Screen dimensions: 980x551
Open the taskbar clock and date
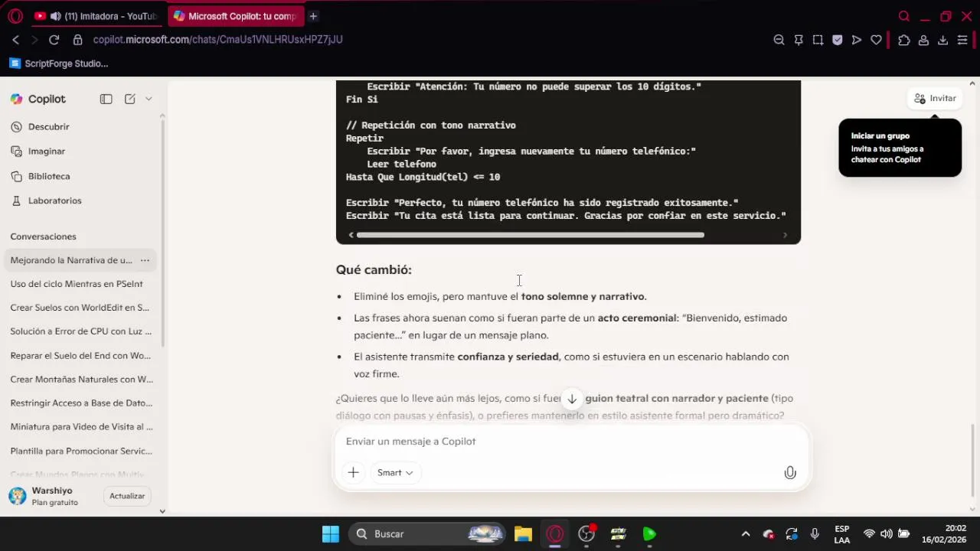(944, 534)
